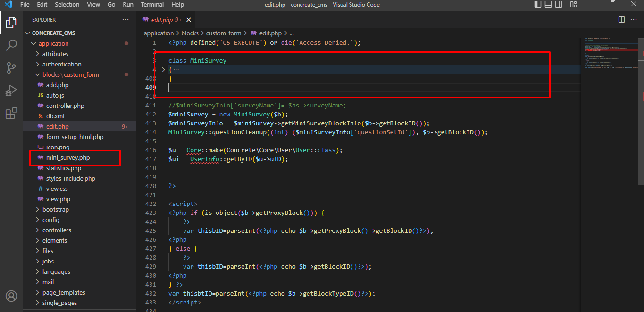This screenshot has width=644, height=312.
Task: Click 'custom_form' breadcrumb segment
Action: 224,33
